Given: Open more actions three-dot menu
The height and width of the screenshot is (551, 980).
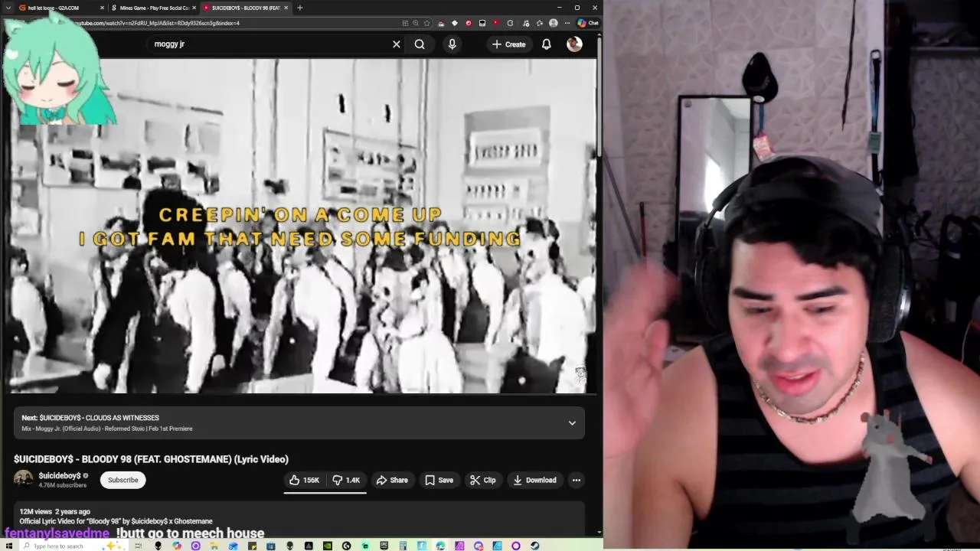Looking at the screenshot, I should click(577, 480).
